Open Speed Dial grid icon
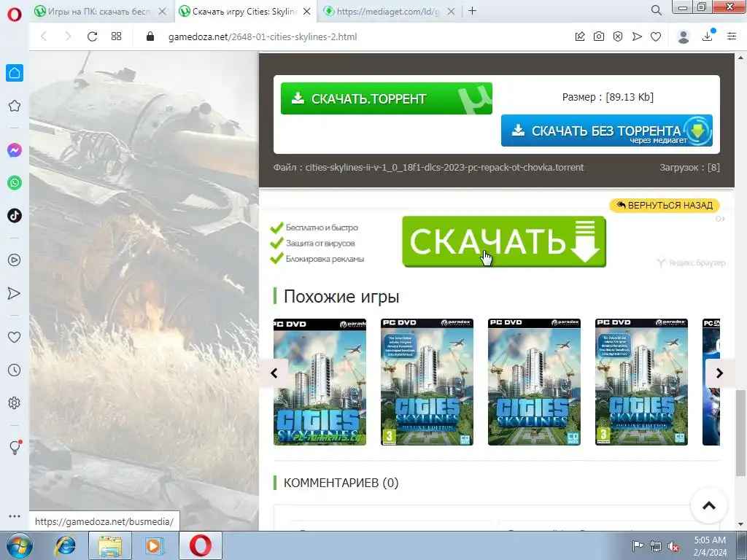 [x=116, y=36]
